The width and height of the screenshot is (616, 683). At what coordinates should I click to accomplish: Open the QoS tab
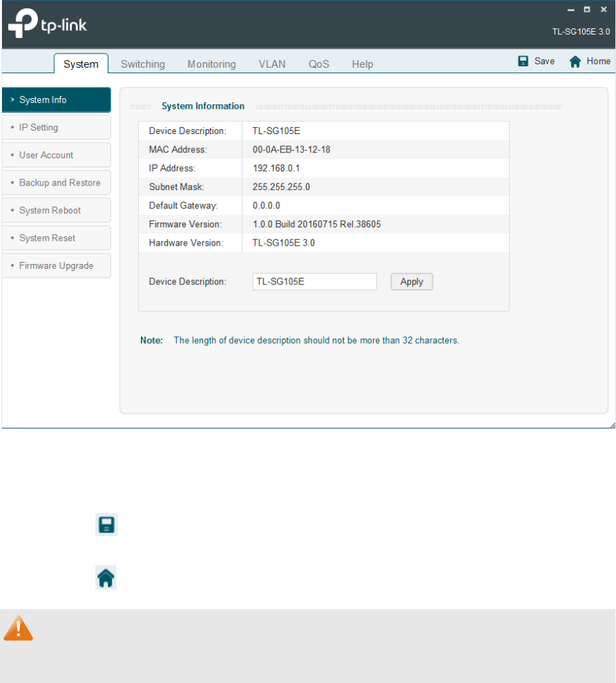click(x=318, y=64)
